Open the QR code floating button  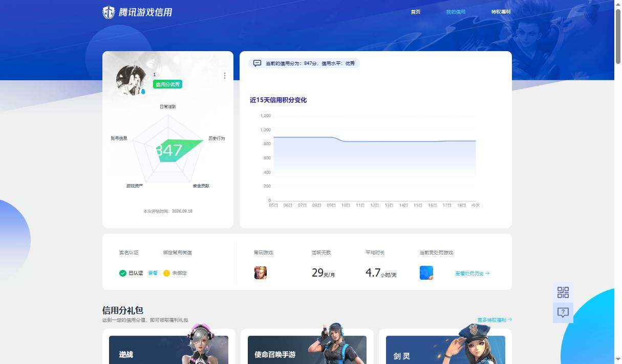pyautogui.click(x=563, y=292)
